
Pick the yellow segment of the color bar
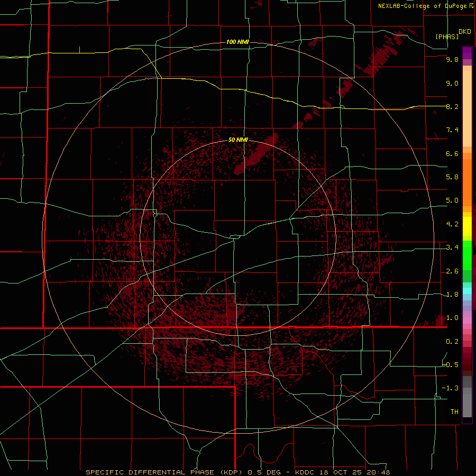[467, 226]
